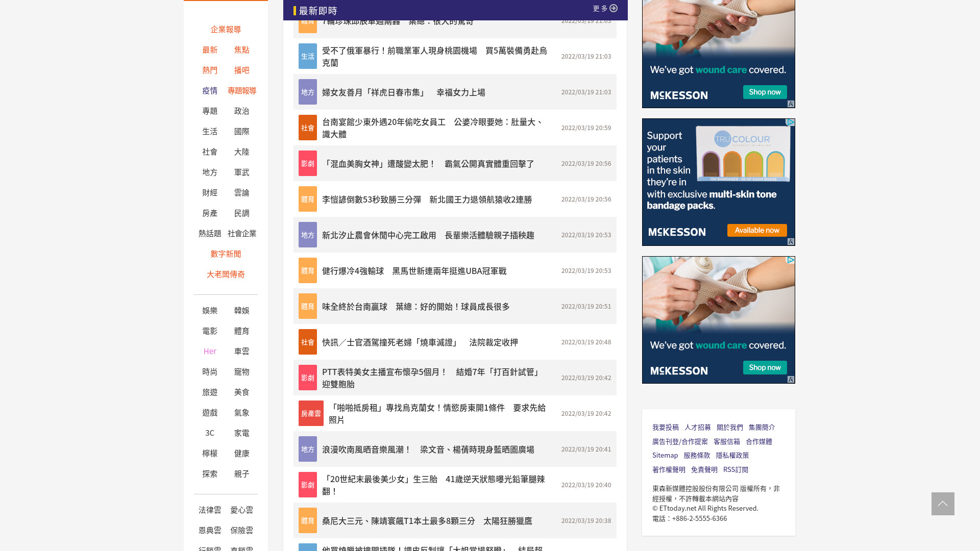Read 台南宴館少東外遇20年 article

pyautogui.click(x=432, y=128)
